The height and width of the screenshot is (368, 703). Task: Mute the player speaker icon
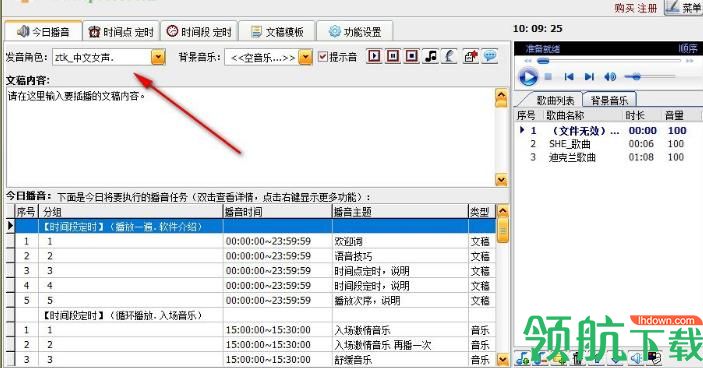pos(610,77)
